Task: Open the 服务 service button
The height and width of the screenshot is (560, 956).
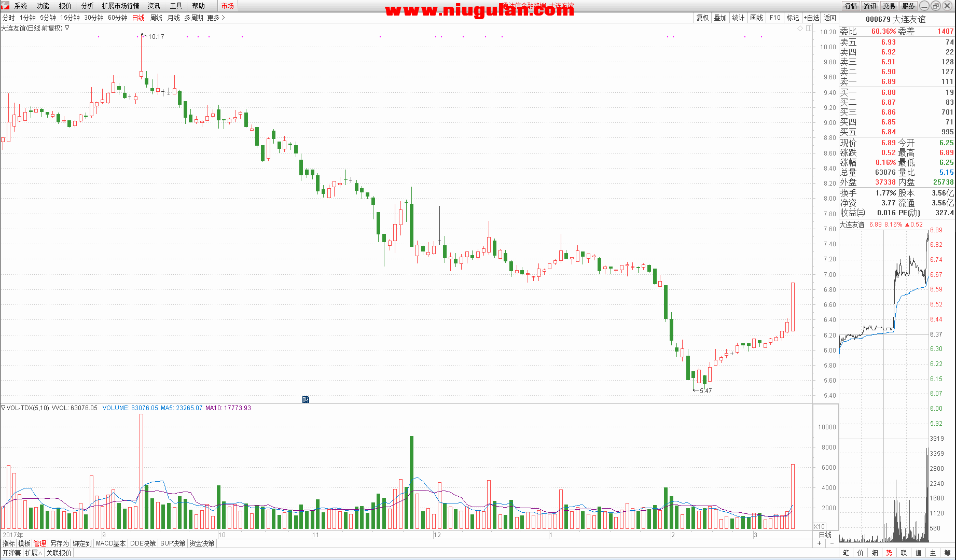Action: (x=908, y=6)
